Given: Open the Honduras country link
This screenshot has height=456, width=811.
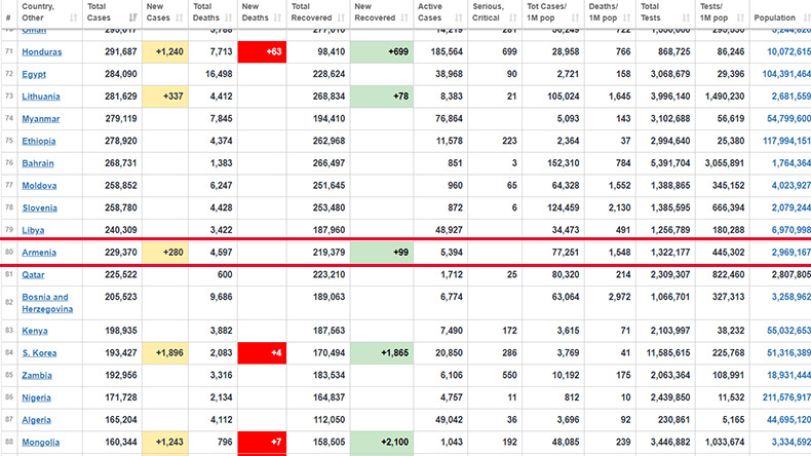Looking at the screenshot, I should coord(41,52).
